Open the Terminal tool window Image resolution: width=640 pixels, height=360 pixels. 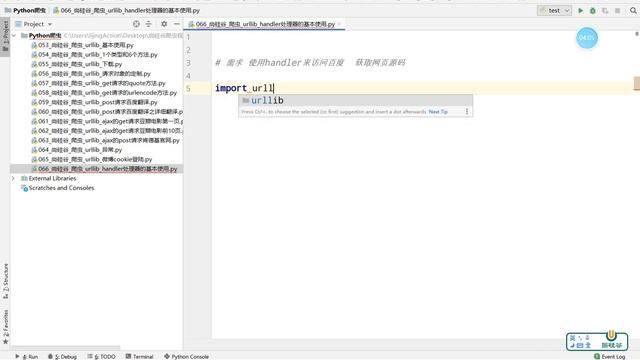point(140,356)
